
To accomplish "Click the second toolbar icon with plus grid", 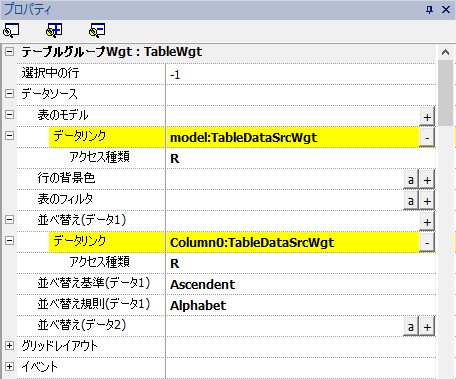I will coord(54,30).
